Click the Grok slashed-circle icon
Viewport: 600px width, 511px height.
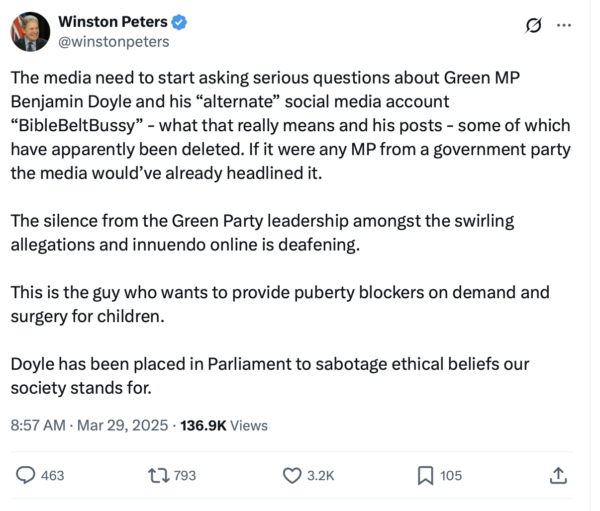click(532, 27)
